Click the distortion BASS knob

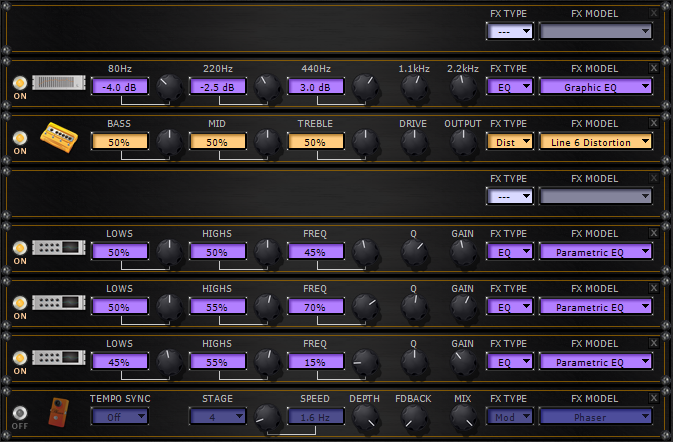(x=169, y=142)
